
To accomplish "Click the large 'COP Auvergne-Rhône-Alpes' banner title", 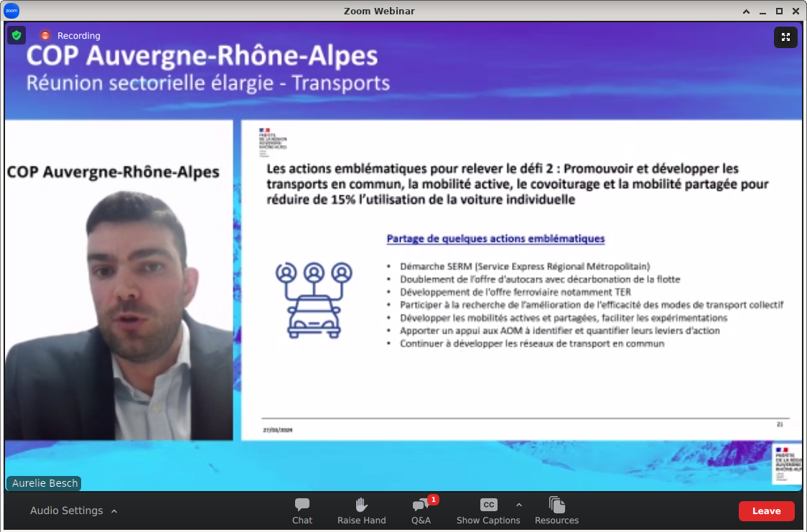I will pos(202,55).
